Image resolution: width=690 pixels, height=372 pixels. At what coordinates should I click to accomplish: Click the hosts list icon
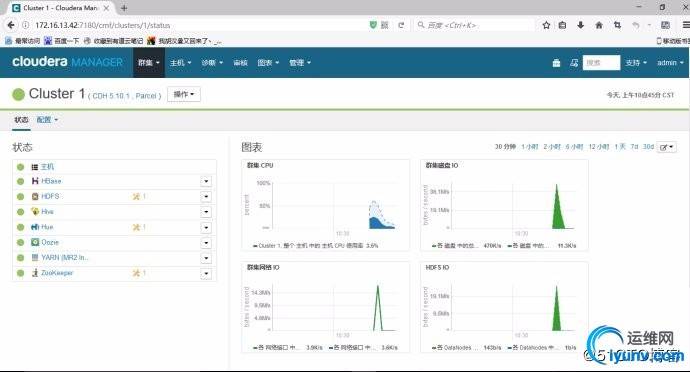(x=35, y=167)
